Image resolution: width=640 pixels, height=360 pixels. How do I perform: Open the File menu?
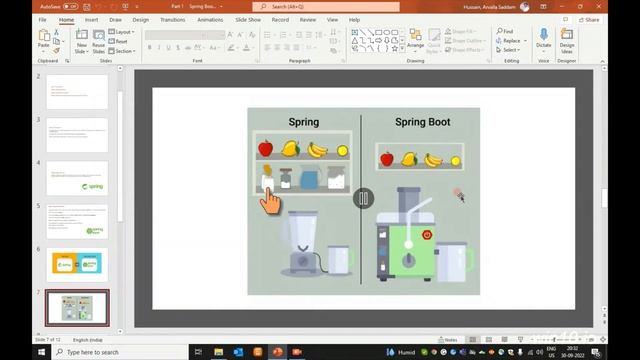[42, 20]
